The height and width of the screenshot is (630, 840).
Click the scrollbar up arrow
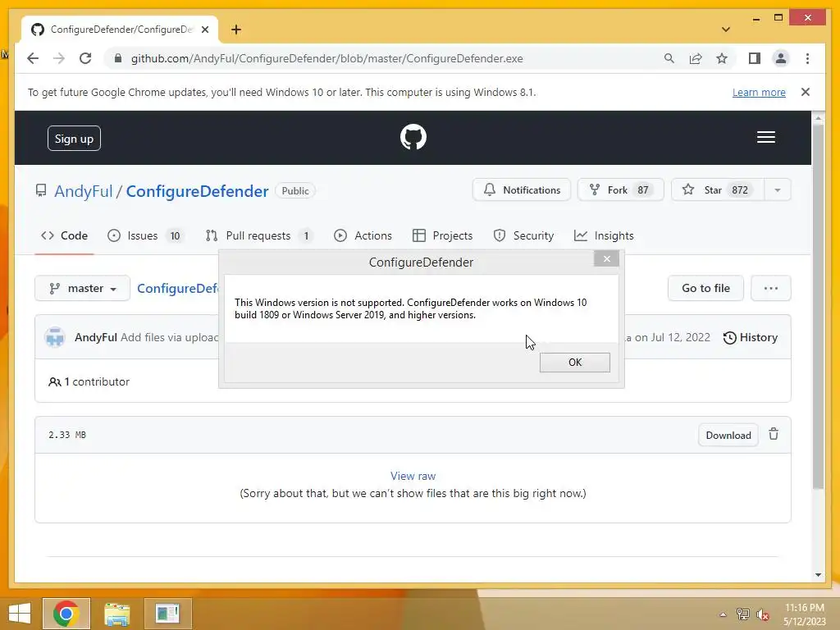[818, 118]
